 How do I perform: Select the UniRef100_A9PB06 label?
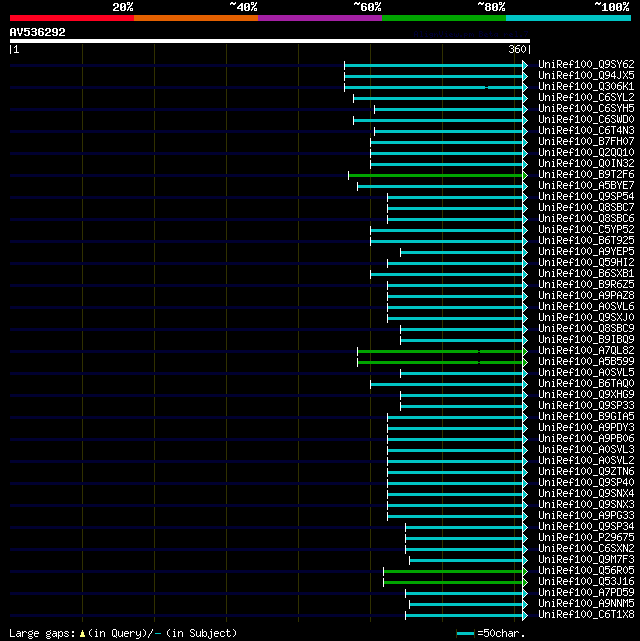pyautogui.click(x=586, y=439)
